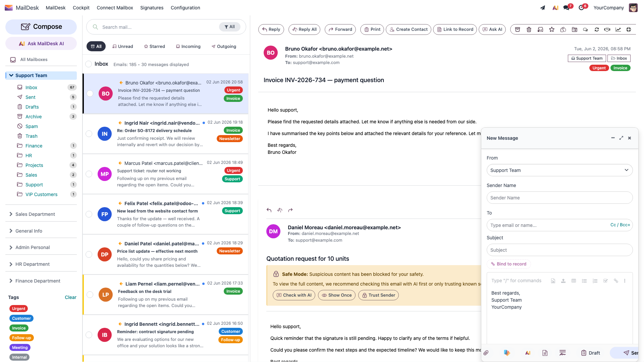This screenshot has height=362, width=644.
Task: Select the Ingrid Bennett email checkbox
Action: [89, 335]
